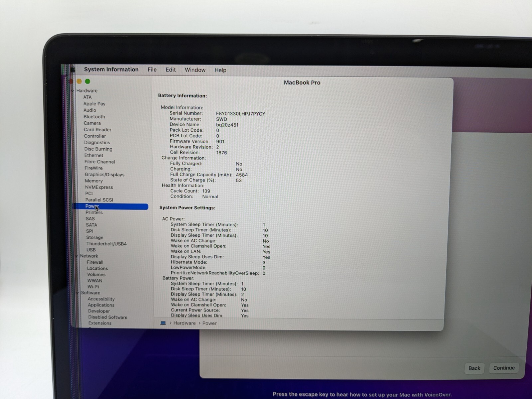532x399 pixels.
Task: Select Disc Burning in the sidebar
Action: point(98,149)
